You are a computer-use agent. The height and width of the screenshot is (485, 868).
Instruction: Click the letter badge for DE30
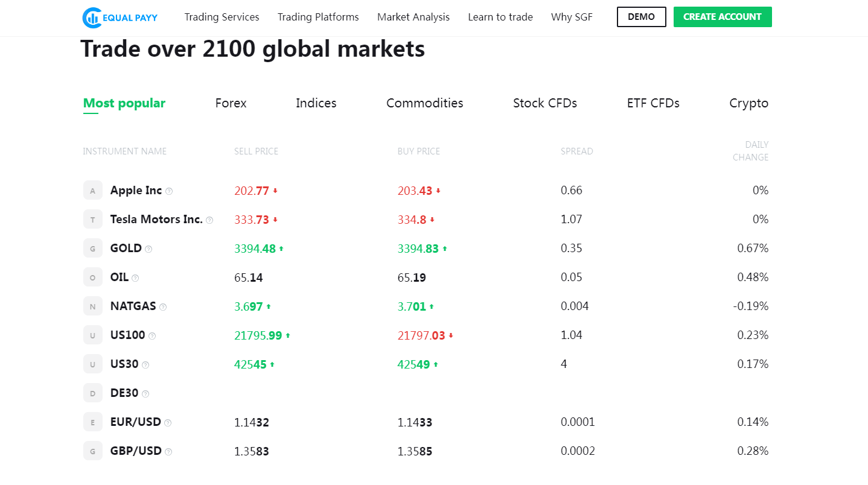click(93, 393)
